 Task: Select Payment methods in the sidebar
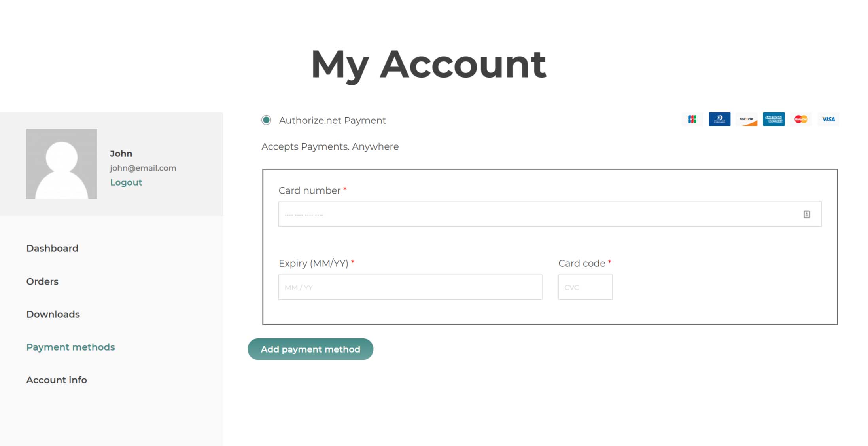coord(70,347)
